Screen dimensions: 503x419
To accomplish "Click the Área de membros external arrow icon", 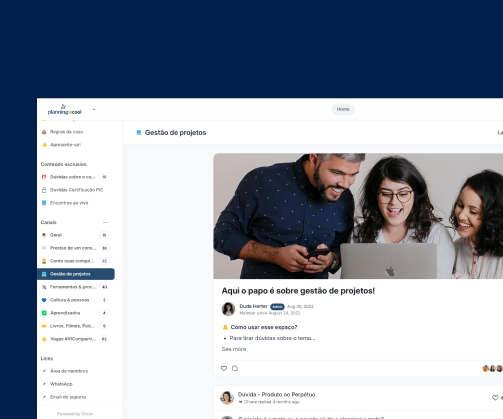I will click(44, 371).
